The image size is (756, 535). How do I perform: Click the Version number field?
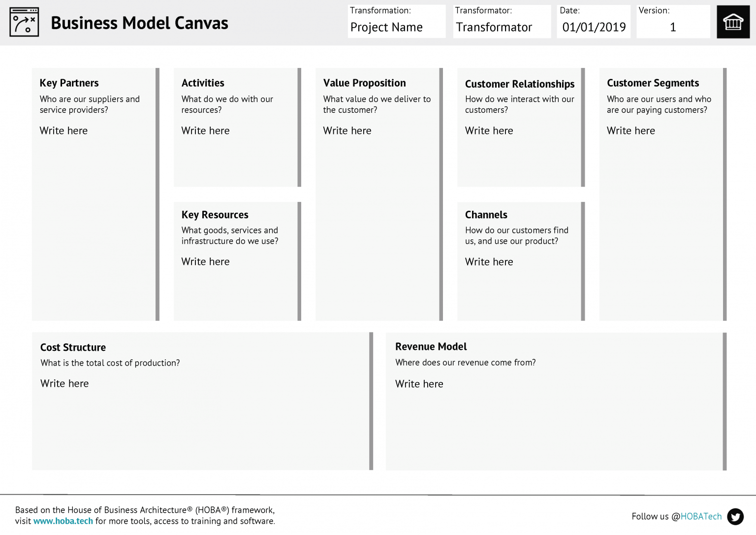pos(673,28)
